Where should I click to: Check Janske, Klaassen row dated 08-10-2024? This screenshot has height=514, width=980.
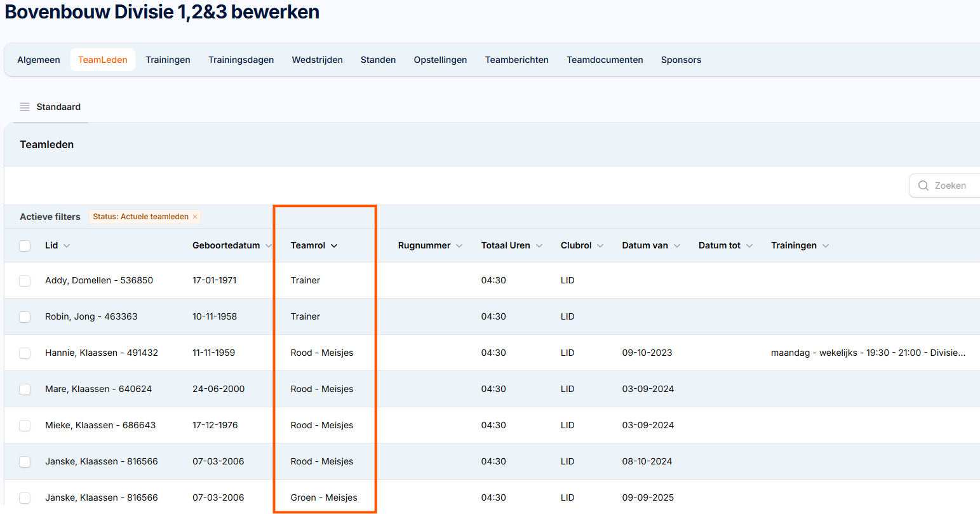pos(25,462)
